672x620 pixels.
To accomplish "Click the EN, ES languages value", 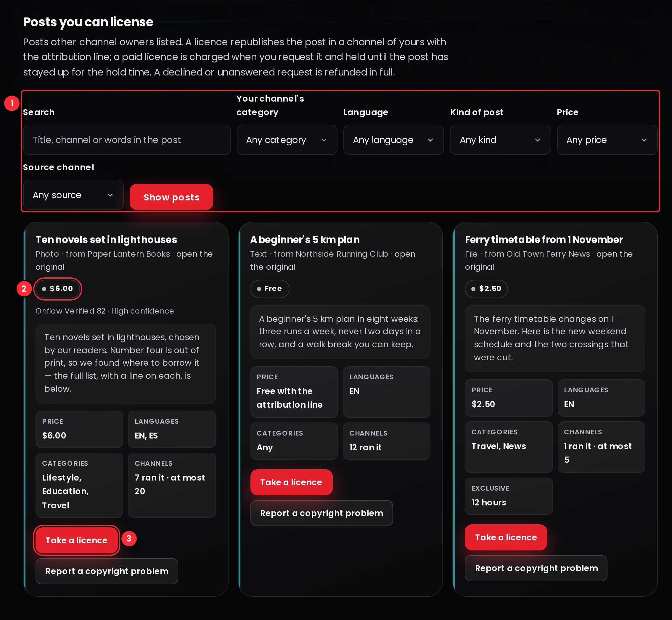I will coord(146,436).
